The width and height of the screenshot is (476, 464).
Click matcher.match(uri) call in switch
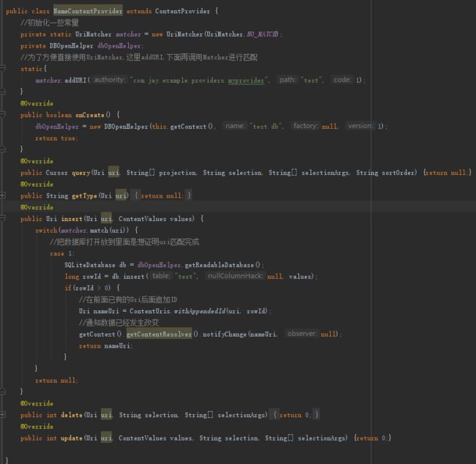coord(94,231)
